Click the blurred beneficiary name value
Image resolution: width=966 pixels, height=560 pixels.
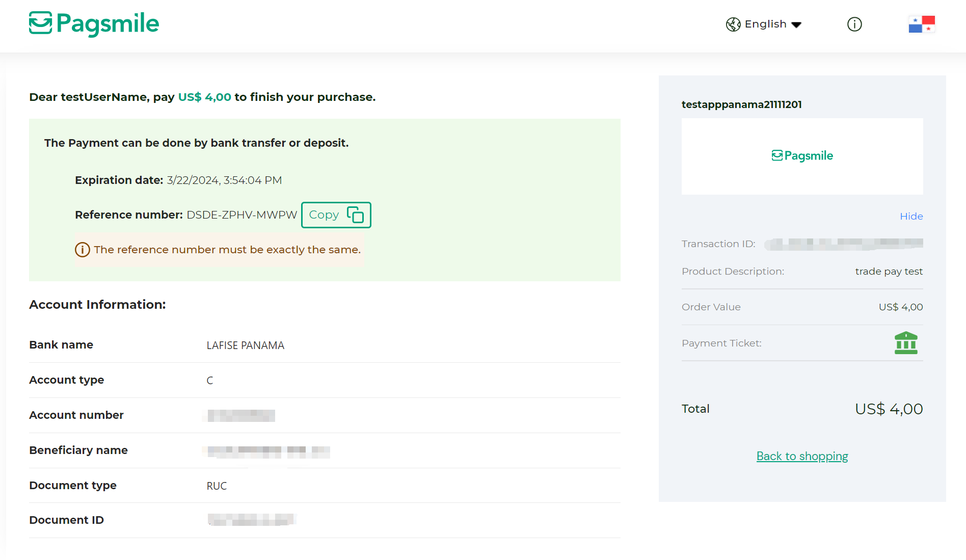tap(268, 451)
